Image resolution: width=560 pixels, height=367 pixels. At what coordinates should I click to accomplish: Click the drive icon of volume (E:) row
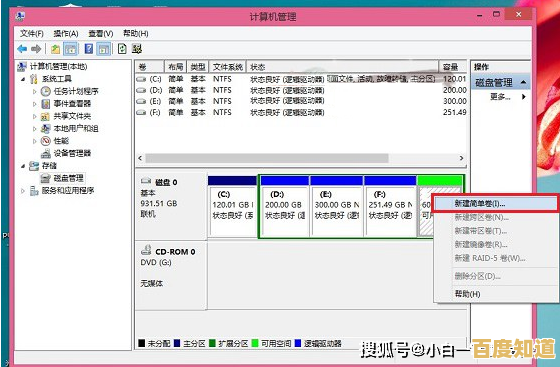[x=141, y=101]
